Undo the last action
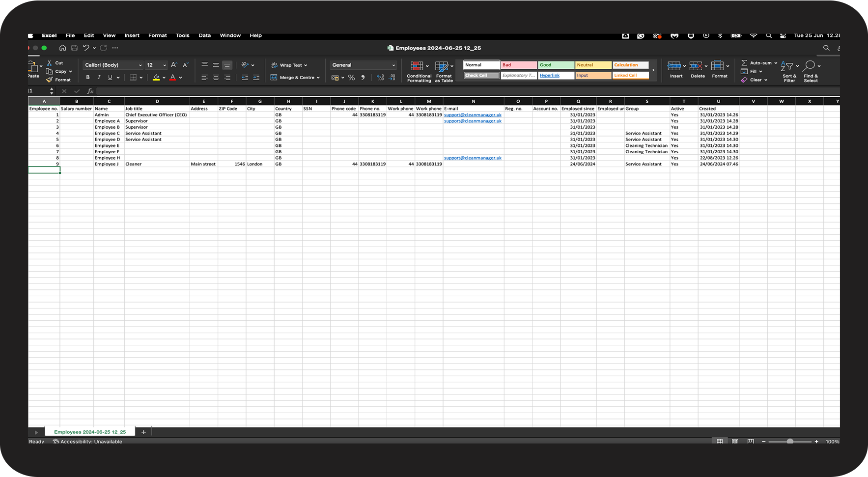The image size is (868, 477). pyautogui.click(x=86, y=48)
